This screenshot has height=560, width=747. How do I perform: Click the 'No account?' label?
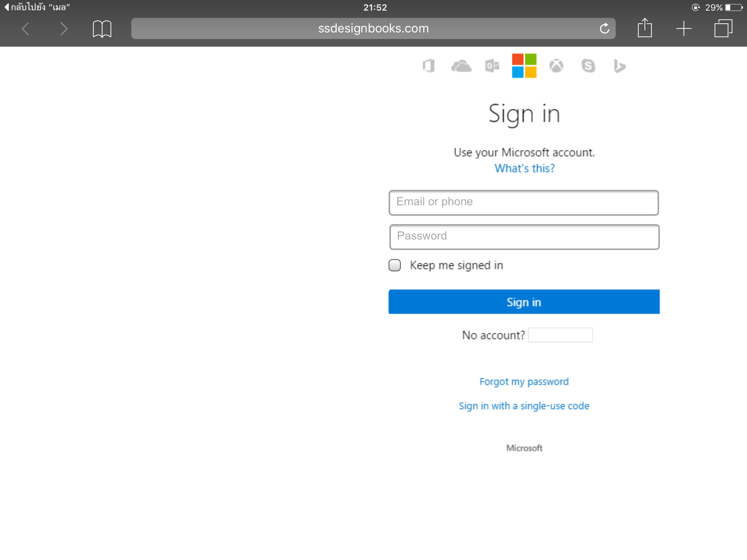[494, 335]
